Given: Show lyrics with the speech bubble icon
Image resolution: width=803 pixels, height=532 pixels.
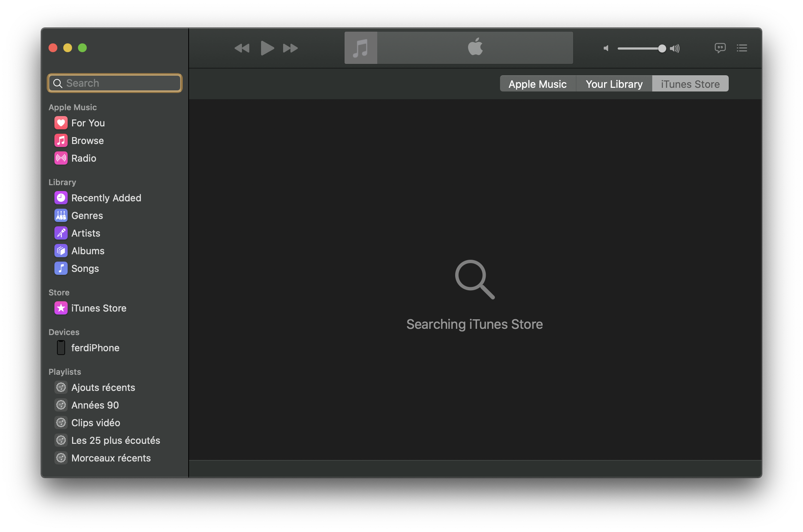Looking at the screenshot, I should click(720, 48).
